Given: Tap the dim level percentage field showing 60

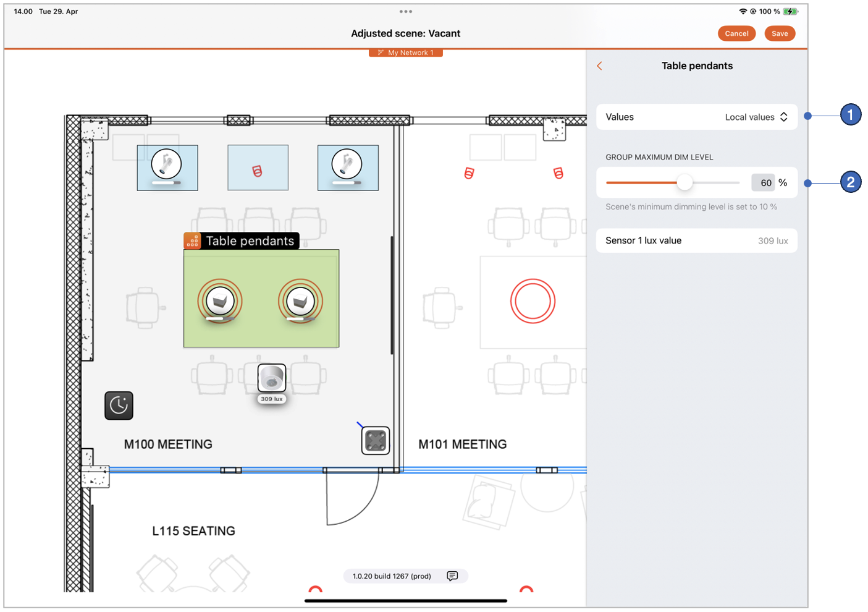Looking at the screenshot, I should pyautogui.click(x=764, y=182).
